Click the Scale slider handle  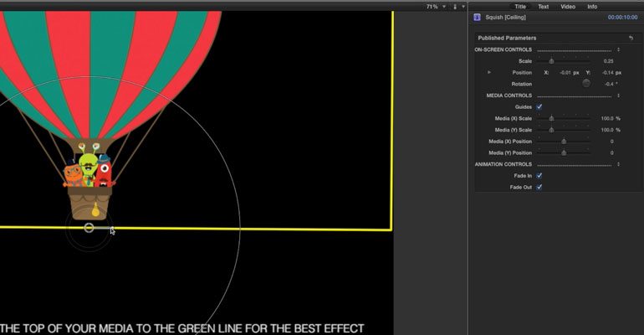(551, 61)
